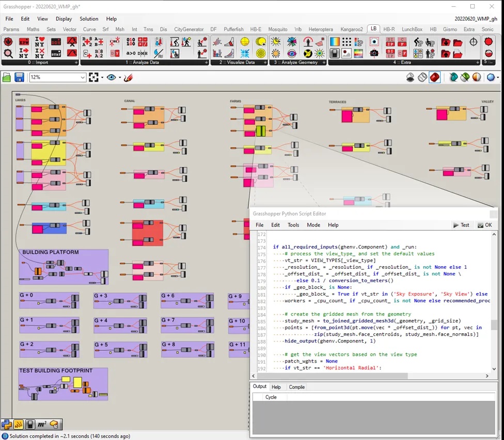504x440 pixels.
Task: Select the view analysis eye icon
Action: pyautogui.click(x=292, y=53)
